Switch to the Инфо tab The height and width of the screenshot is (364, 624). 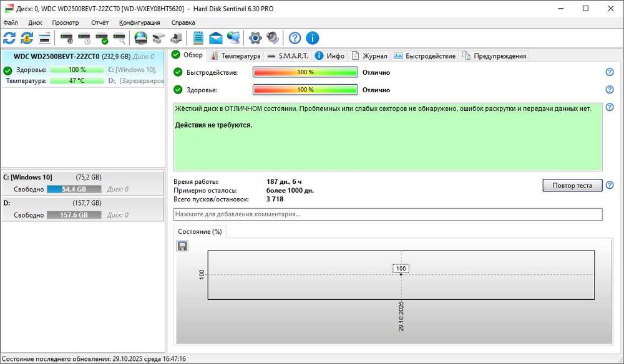click(330, 56)
